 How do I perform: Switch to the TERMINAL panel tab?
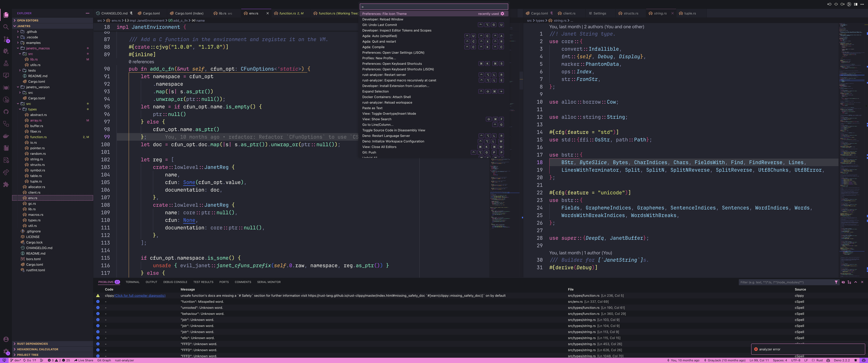tap(132, 282)
